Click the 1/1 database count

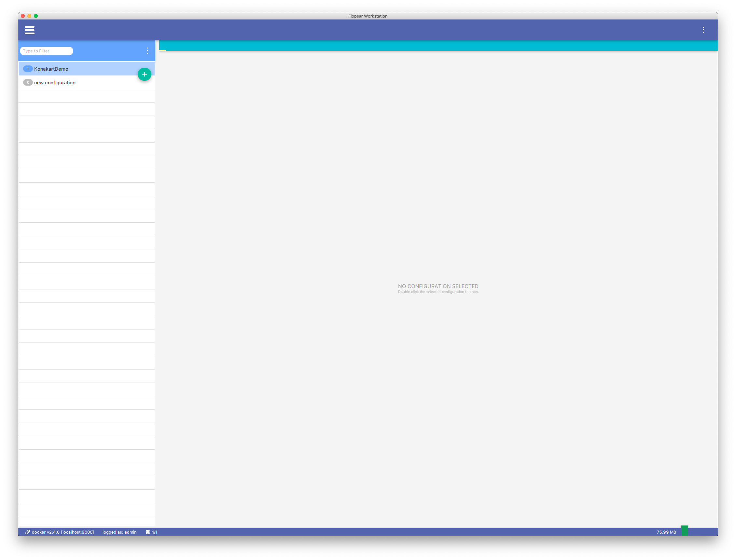point(155,532)
